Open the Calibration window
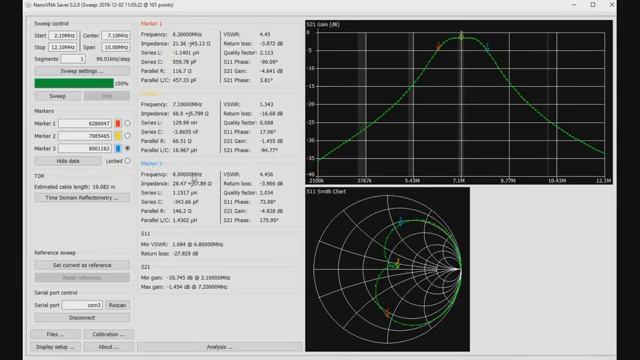 (x=109, y=334)
